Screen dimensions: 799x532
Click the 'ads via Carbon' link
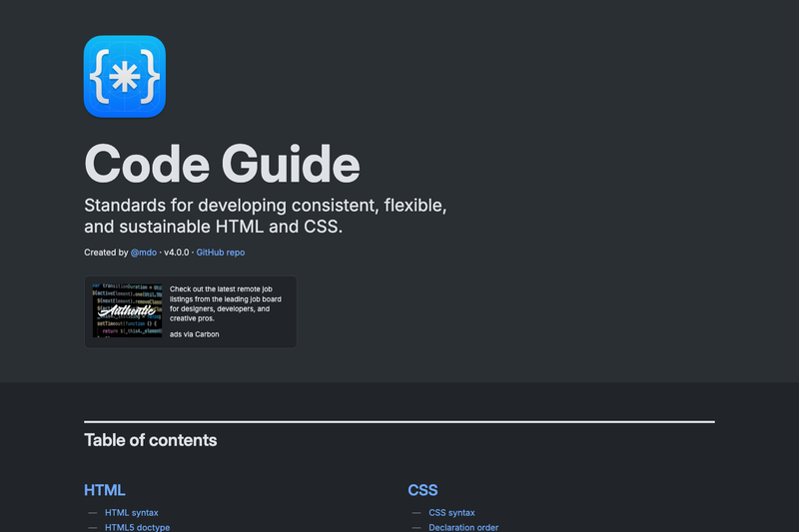[194, 334]
